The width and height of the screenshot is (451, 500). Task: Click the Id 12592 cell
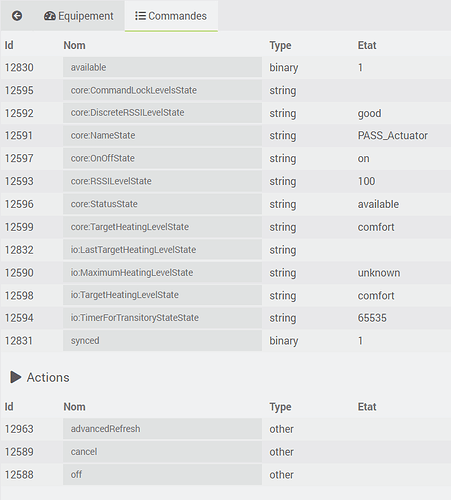pyautogui.click(x=19, y=113)
